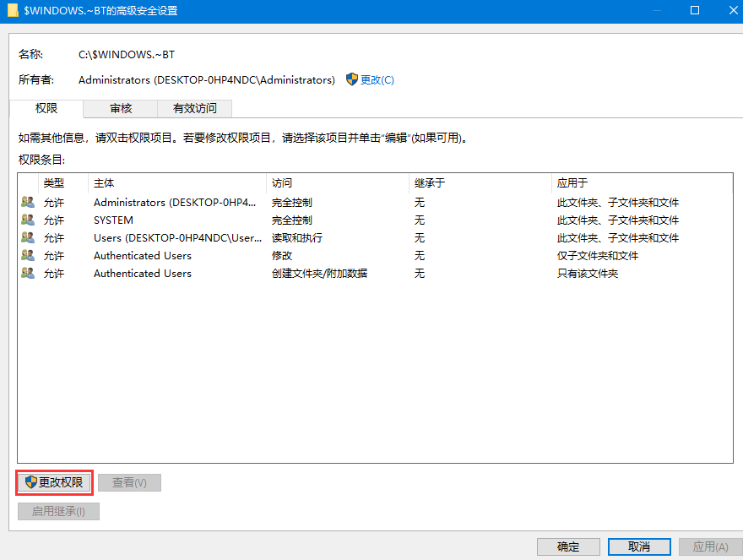Open the 更改(C) owner link
Viewport: 743px width, 560px height.
click(377, 79)
